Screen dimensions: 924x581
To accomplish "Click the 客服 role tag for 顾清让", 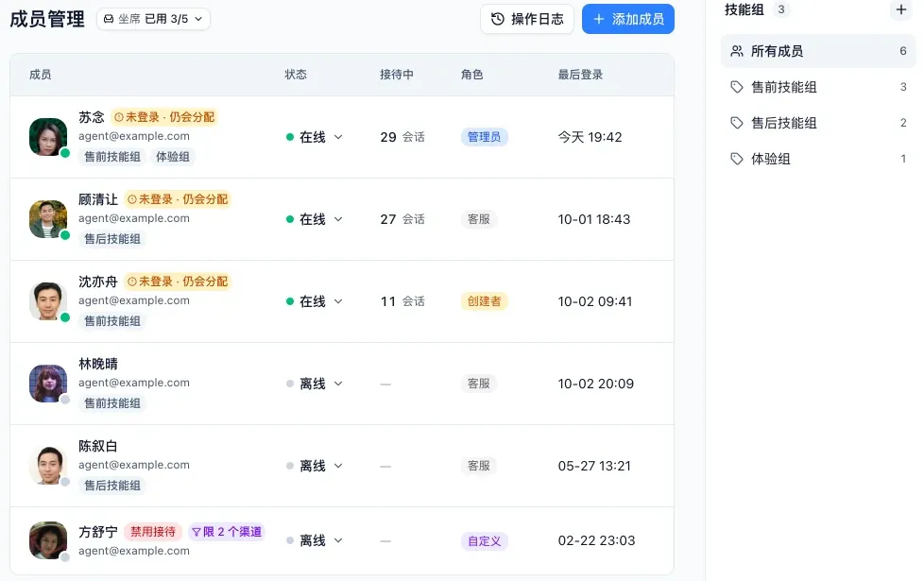I will pos(478,219).
